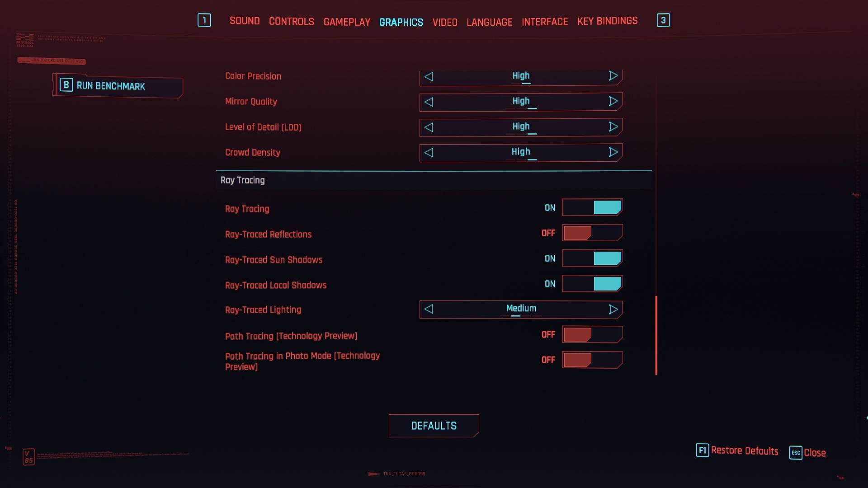Select Medium option for Ray-Traced Lighting
The image size is (868, 488).
pyautogui.click(x=520, y=309)
